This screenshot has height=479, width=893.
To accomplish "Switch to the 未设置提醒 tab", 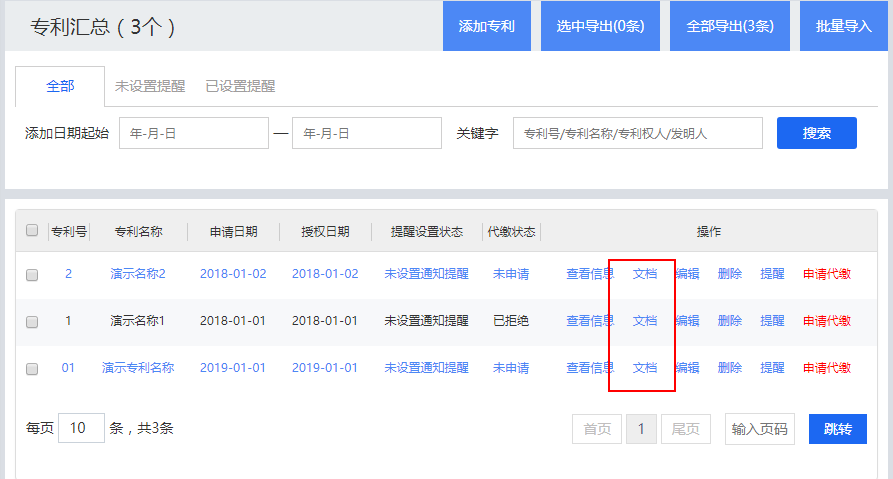I will point(150,87).
